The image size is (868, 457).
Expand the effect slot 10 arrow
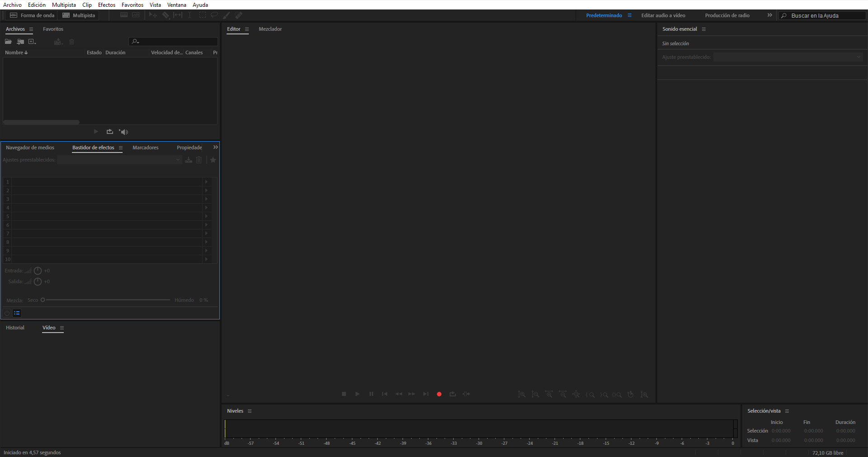click(x=206, y=259)
